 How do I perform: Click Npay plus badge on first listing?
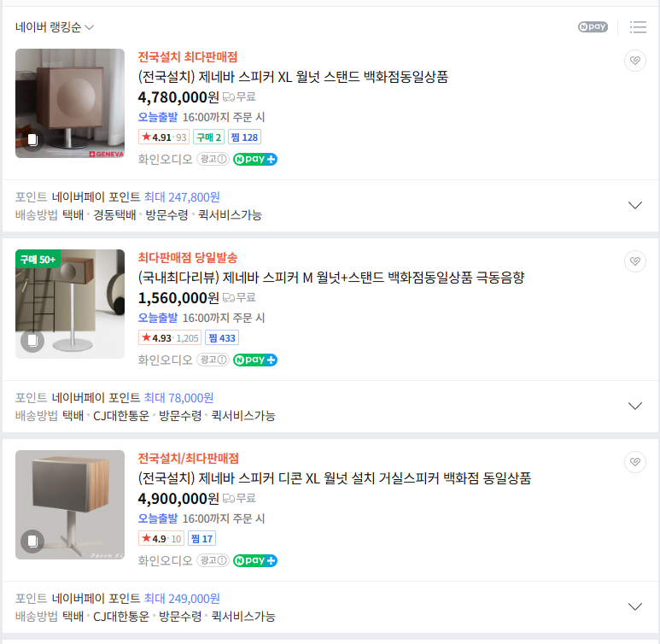coord(255,159)
